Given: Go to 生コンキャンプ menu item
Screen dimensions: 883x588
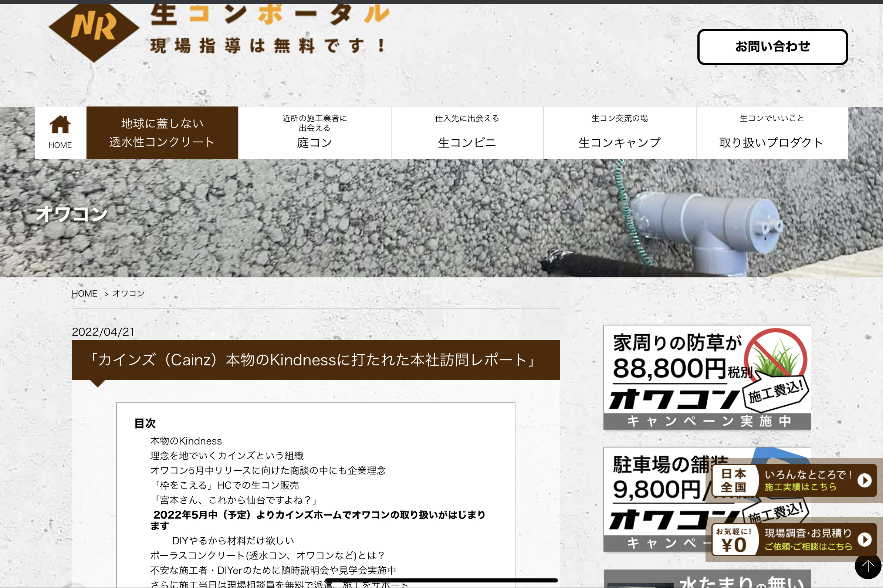Looking at the screenshot, I should [x=620, y=133].
